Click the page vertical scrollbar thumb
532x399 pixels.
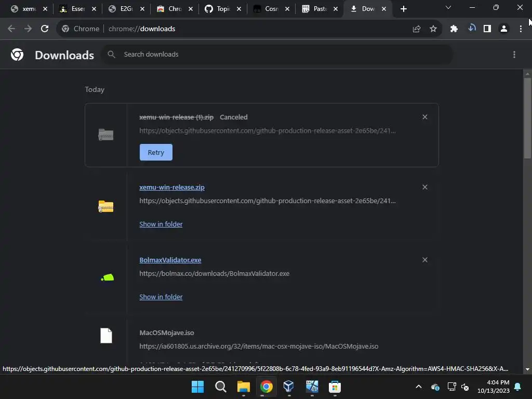coord(527,118)
